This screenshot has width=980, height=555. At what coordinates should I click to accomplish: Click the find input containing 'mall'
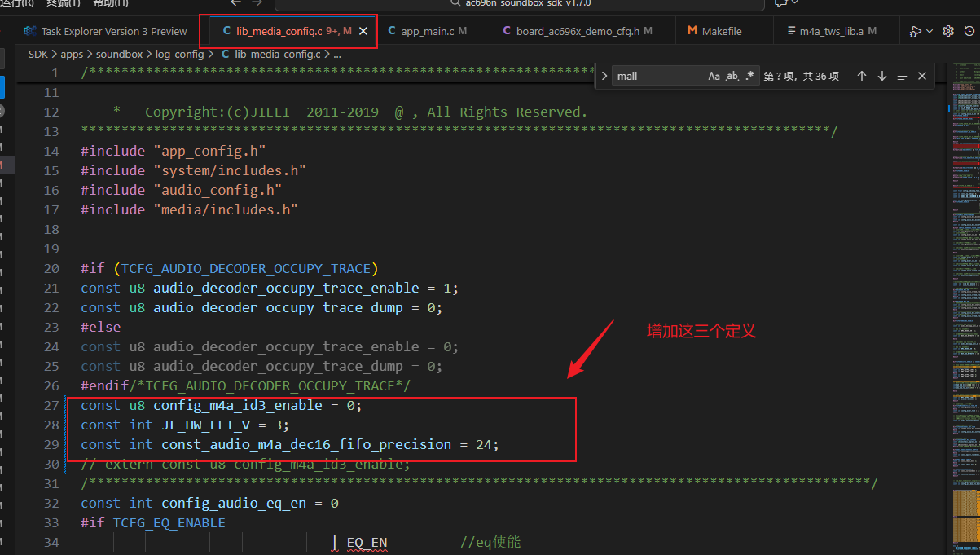coord(659,76)
